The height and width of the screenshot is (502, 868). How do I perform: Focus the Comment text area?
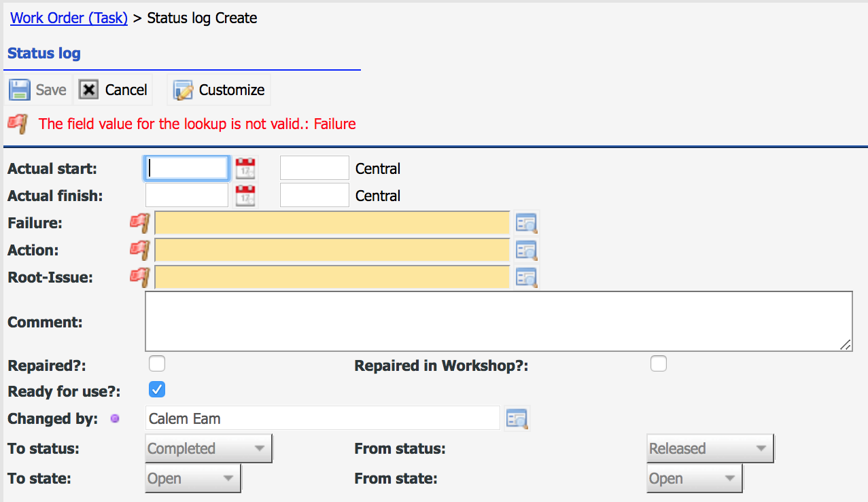(x=498, y=321)
